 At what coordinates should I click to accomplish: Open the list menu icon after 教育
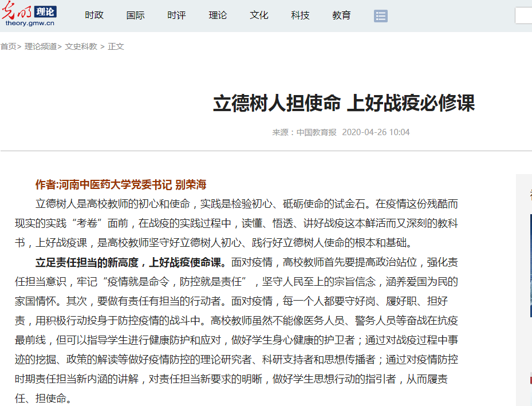pyautogui.click(x=381, y=16)
